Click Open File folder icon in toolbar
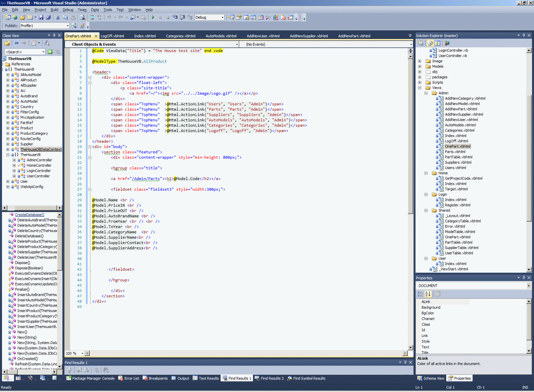 22,17
